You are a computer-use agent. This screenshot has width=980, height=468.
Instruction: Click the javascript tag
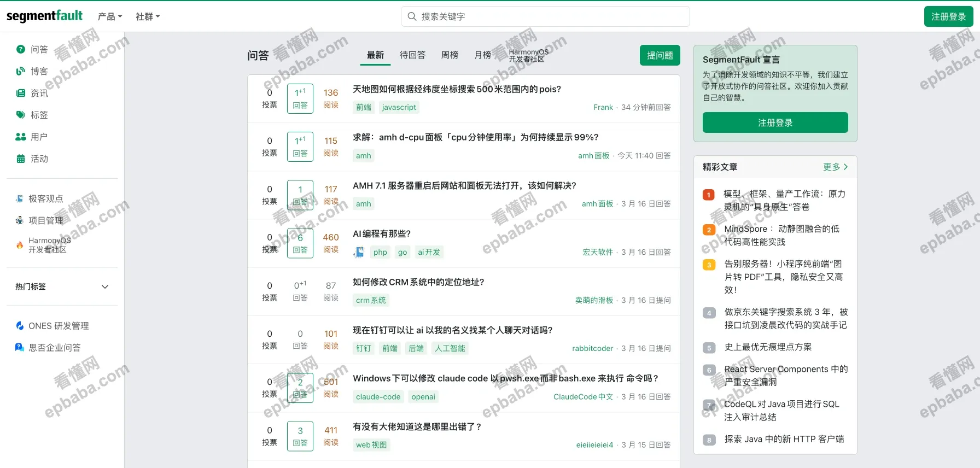399,107
